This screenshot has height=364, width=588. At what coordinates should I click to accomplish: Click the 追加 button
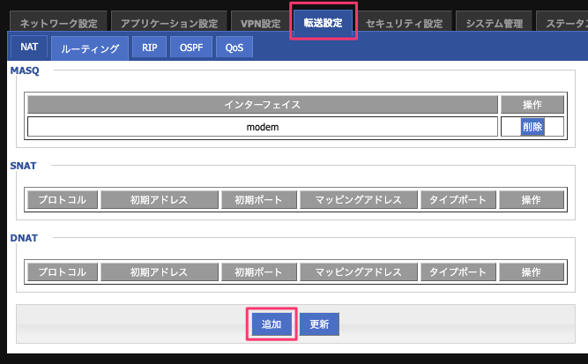[272, 323]
